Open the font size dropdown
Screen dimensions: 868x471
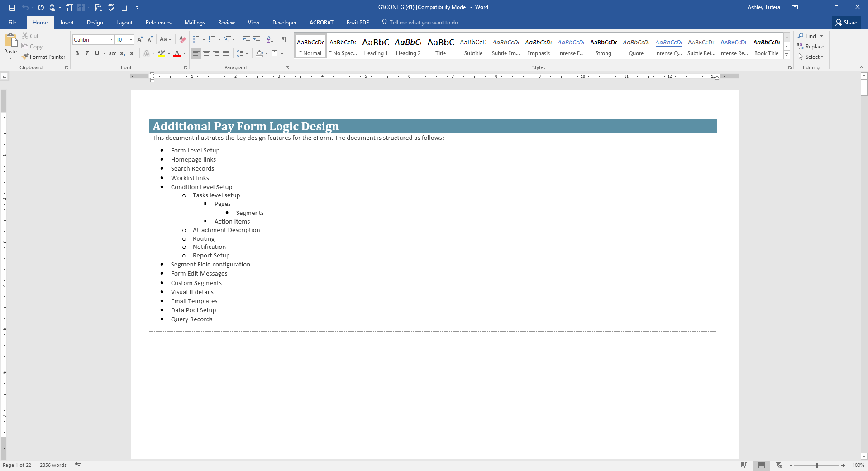tap(131, 40)
